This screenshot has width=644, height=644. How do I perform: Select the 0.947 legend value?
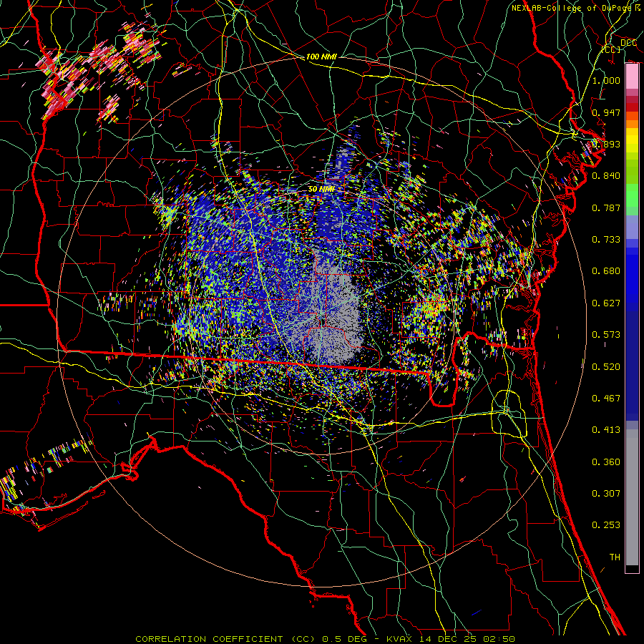point(606,112)
